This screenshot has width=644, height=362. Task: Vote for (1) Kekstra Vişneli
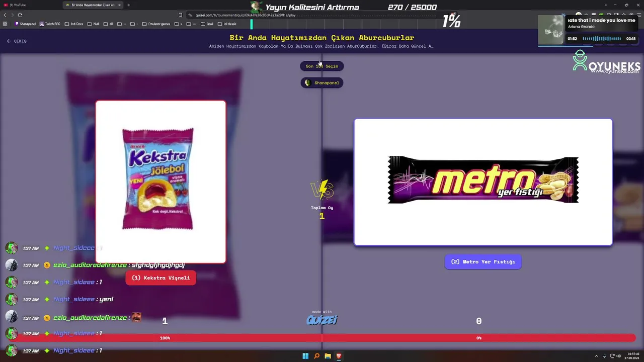tap(161, 278)
